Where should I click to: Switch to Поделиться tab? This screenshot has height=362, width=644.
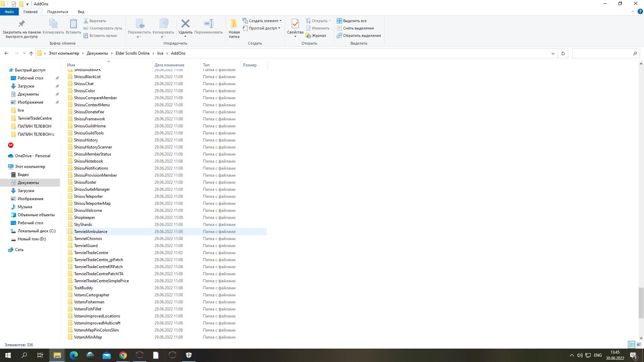point(58,12)
